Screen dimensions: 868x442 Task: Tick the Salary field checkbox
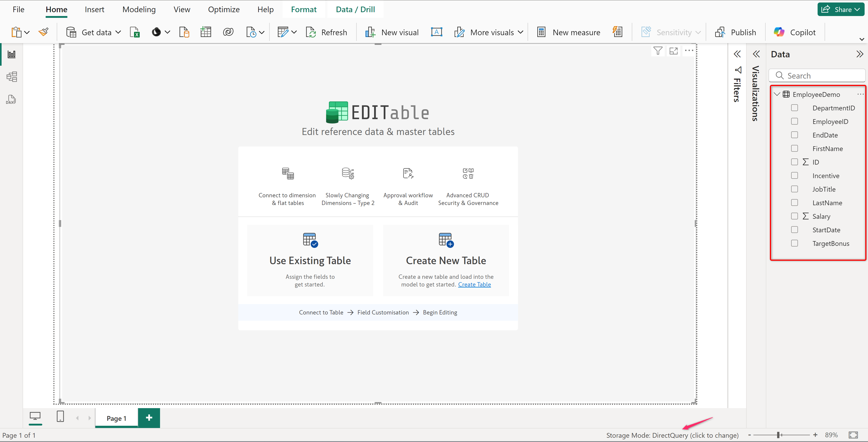point(794,216)
